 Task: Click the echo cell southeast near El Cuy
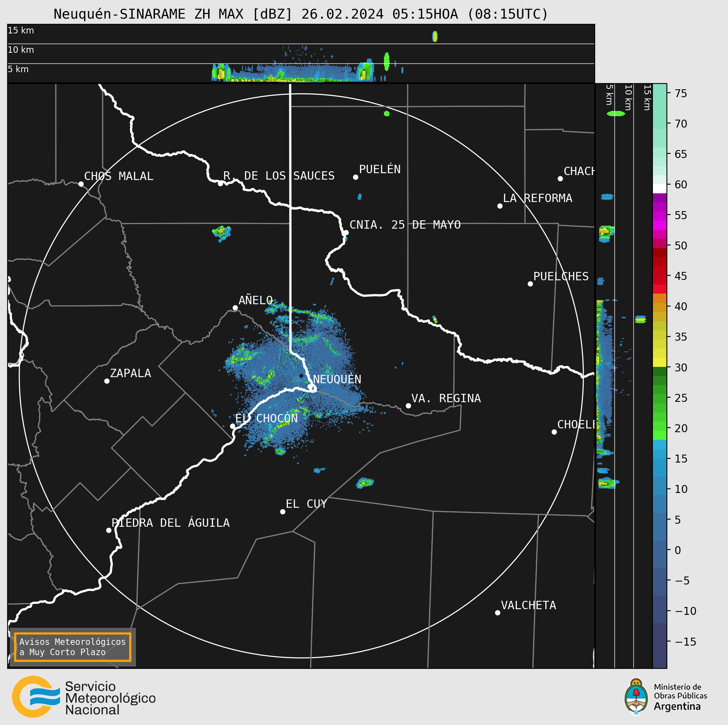click(365, 483)
